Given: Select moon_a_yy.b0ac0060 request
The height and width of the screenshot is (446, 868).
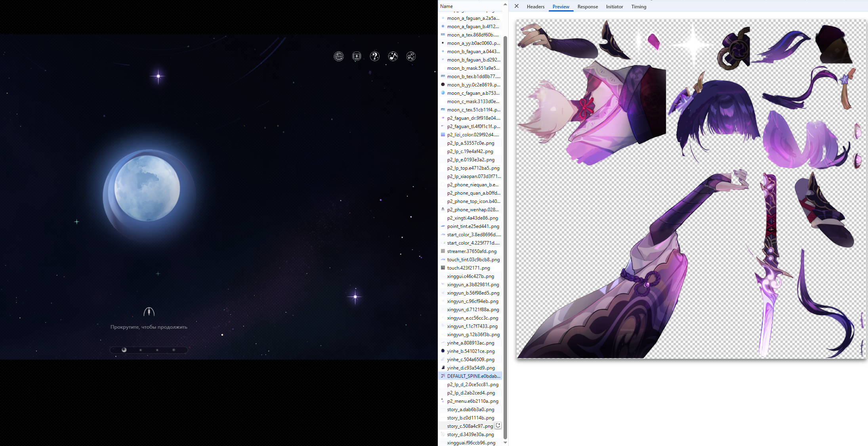Looking at the screenshot, I should 470,43.
